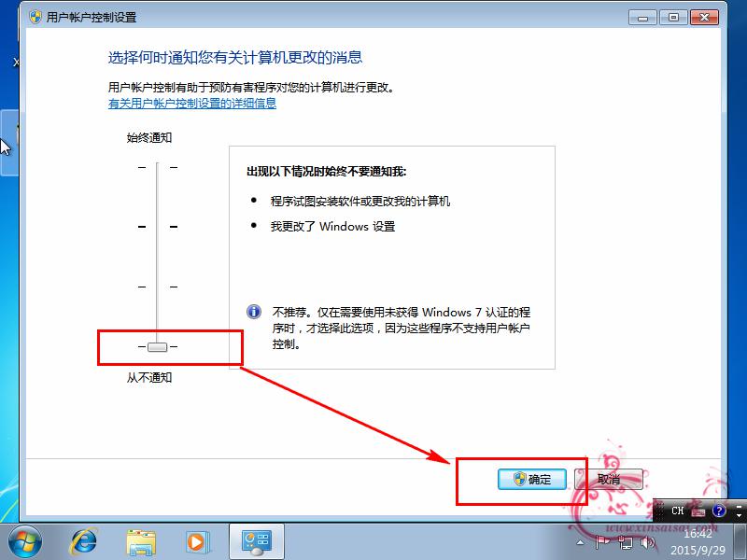Open Windows Explorer from the taskbar
The height and width of the screenshot is (560, 747).
[x=142, y=541]
